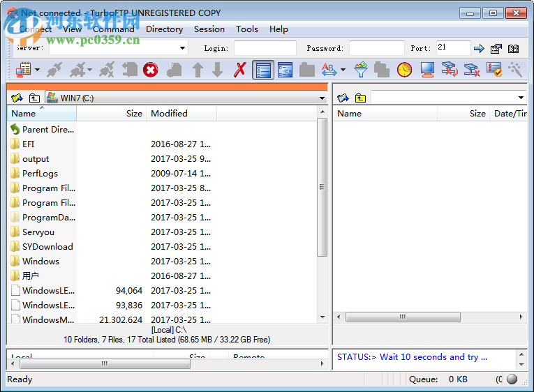Expand the rename AB dropdown arrow
The height and width of the screenshot is (392, 534).
tap(343, 70)
